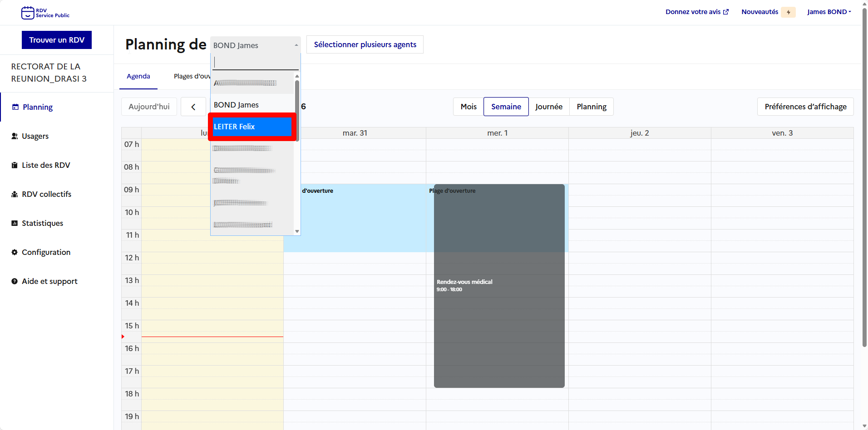Click the Nouveautés lightning badge icon
This screenshot has width=868, height=430.
pyautogui.click(x=789, y=12)
